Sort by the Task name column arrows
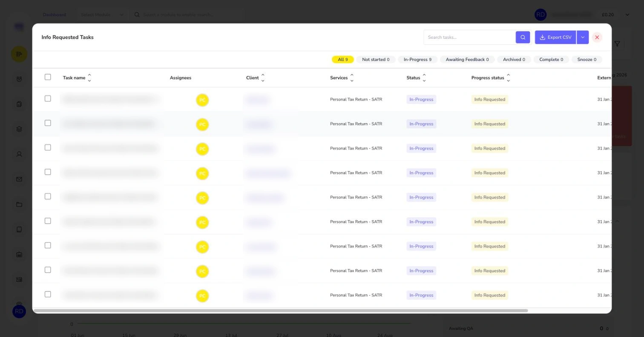Screen dimensions: 644x337 pyautogui.click(x=89, y=78)
